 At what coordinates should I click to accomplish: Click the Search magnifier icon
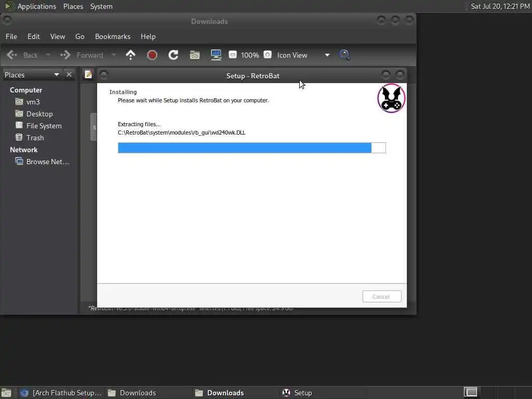pos(345,55)
